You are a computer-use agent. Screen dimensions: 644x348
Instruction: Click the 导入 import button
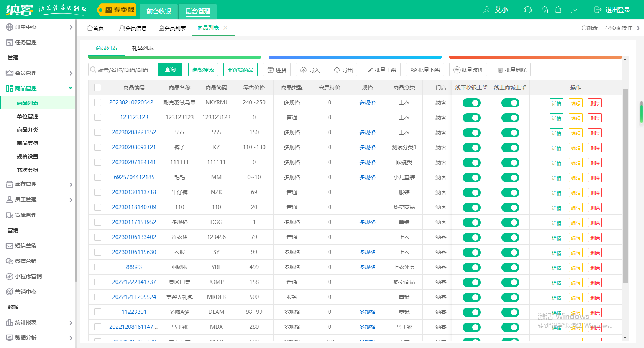310,70
